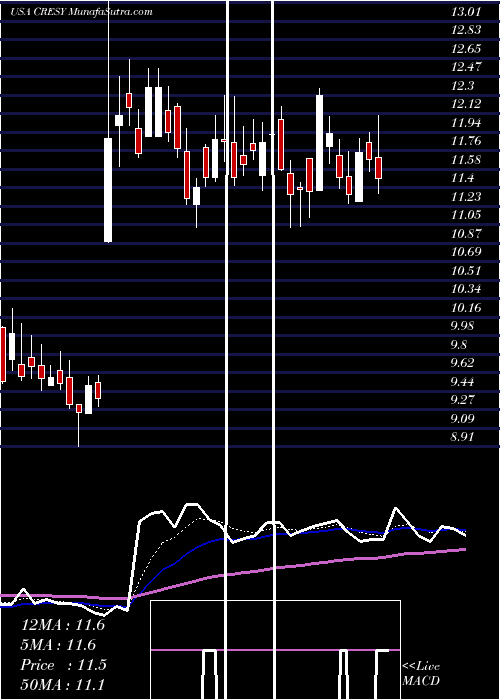Click the tall white gap-up candlestick
The width and height of the screenshot is (500, 700).
tap(108, 190)
